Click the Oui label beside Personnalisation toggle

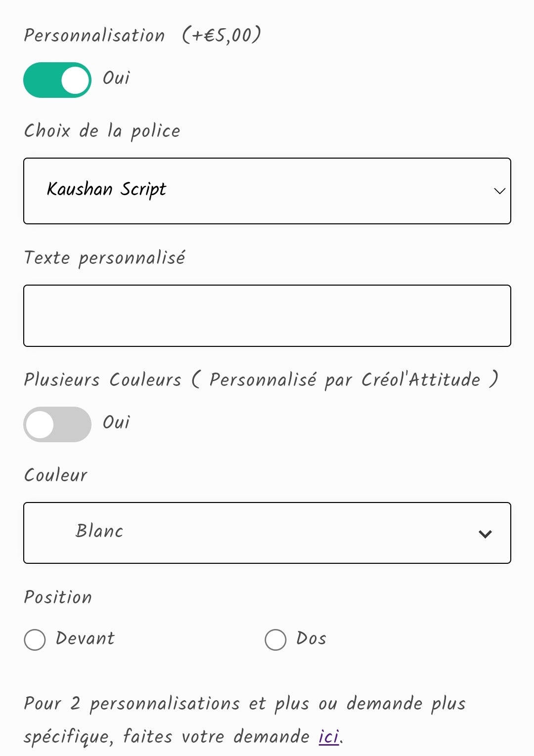click(116, 78)
